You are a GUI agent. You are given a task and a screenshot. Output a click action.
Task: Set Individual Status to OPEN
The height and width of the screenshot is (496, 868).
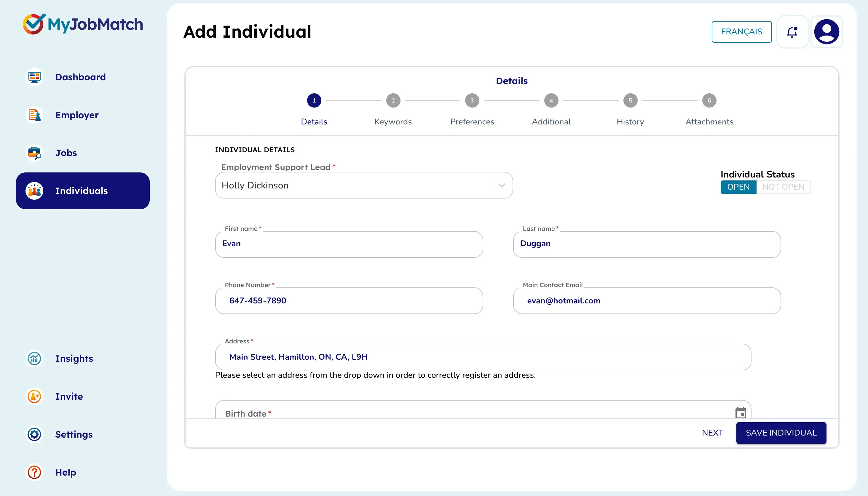[x=738, y=187]
